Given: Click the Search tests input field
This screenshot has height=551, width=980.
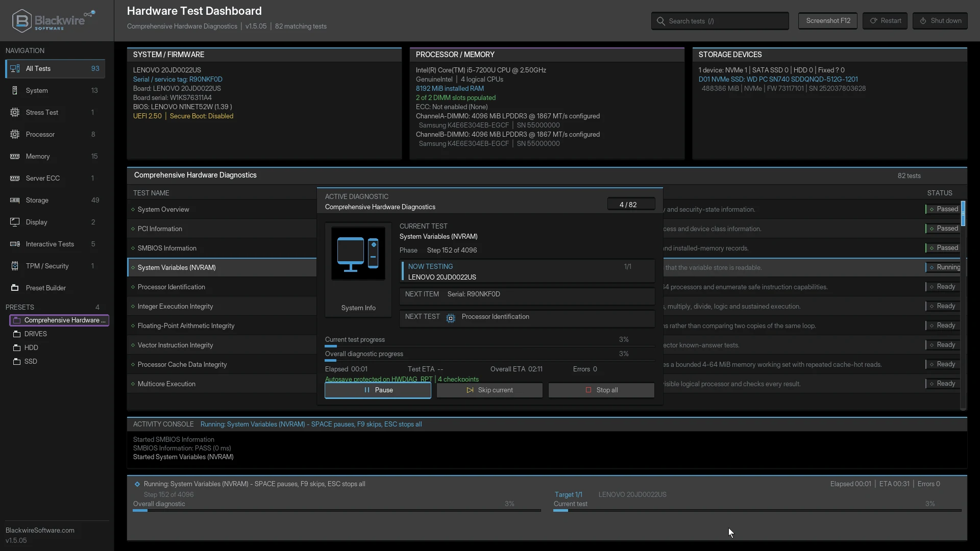Looking at the screenshot, I should click(720, 21).
